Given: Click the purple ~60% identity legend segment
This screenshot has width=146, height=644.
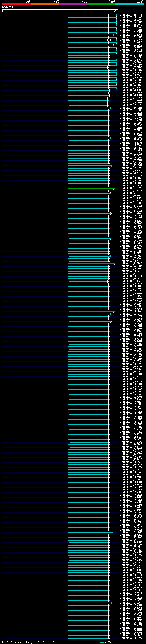Looking at the screenshot, I should (73, 4).
